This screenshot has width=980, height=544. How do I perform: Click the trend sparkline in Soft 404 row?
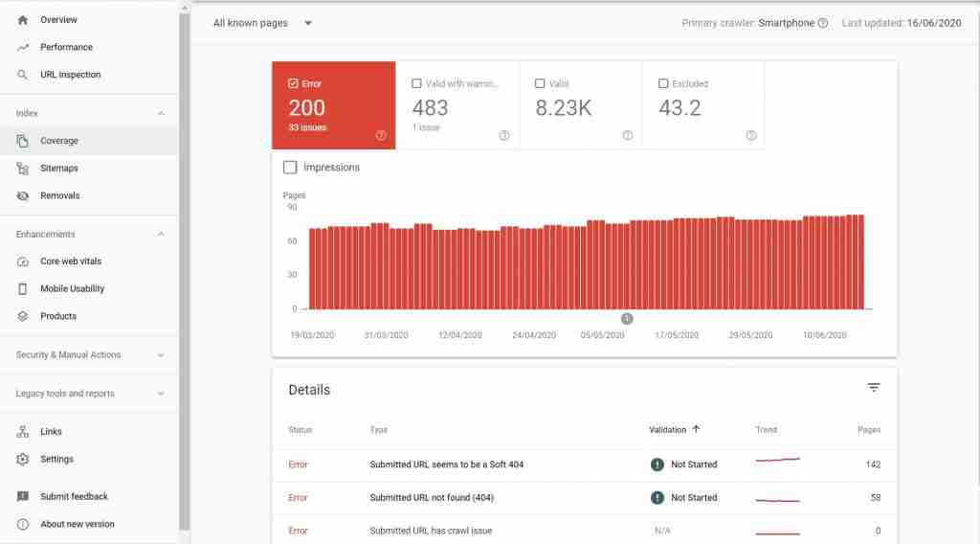pyautogui.click(x=777, y=461)
